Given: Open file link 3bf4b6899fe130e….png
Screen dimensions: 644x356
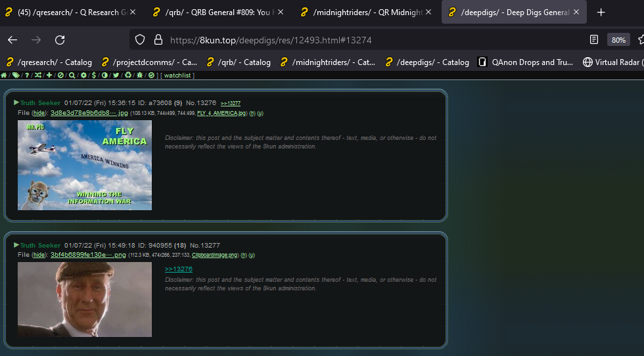Looking at the screenshot, I should [x=88, y=255].
